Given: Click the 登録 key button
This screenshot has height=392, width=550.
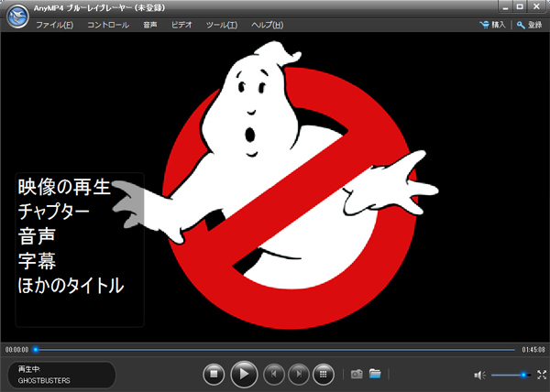Looking at the screenshot, I should point(529,25).
